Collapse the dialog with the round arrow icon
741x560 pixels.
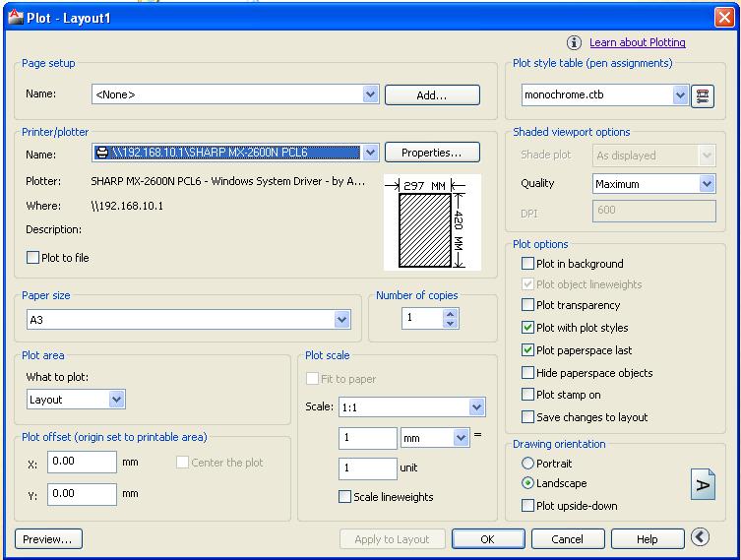tap(700, 537)
